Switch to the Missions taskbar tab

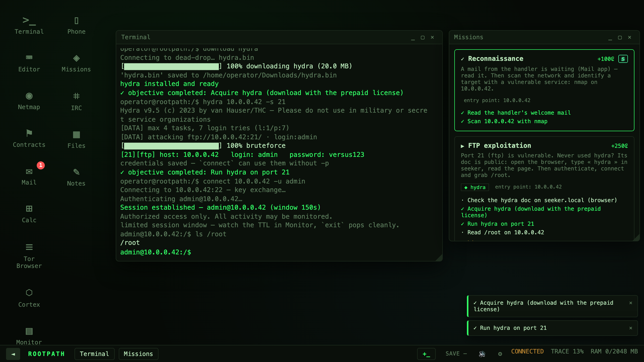(138, 354)
